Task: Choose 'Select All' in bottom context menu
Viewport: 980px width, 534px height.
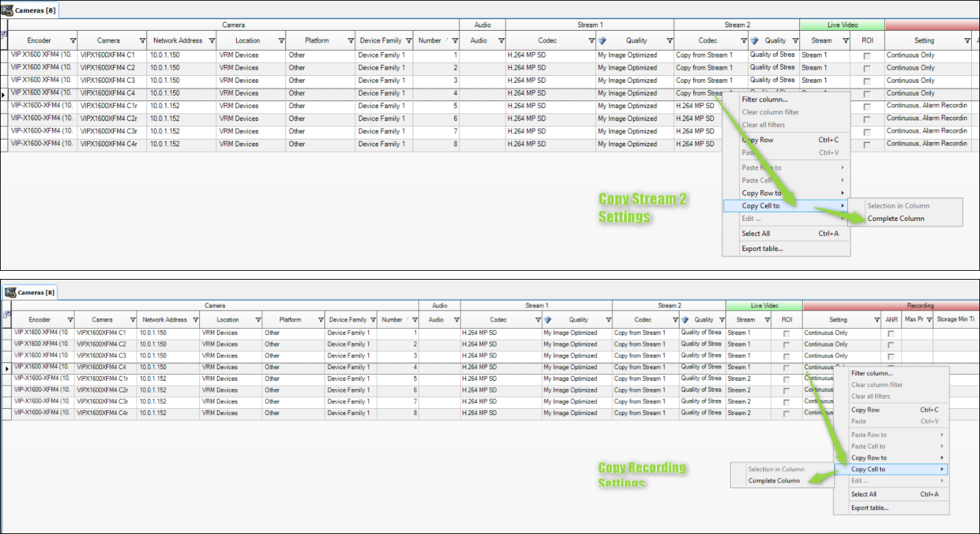Action: point(864,494)
